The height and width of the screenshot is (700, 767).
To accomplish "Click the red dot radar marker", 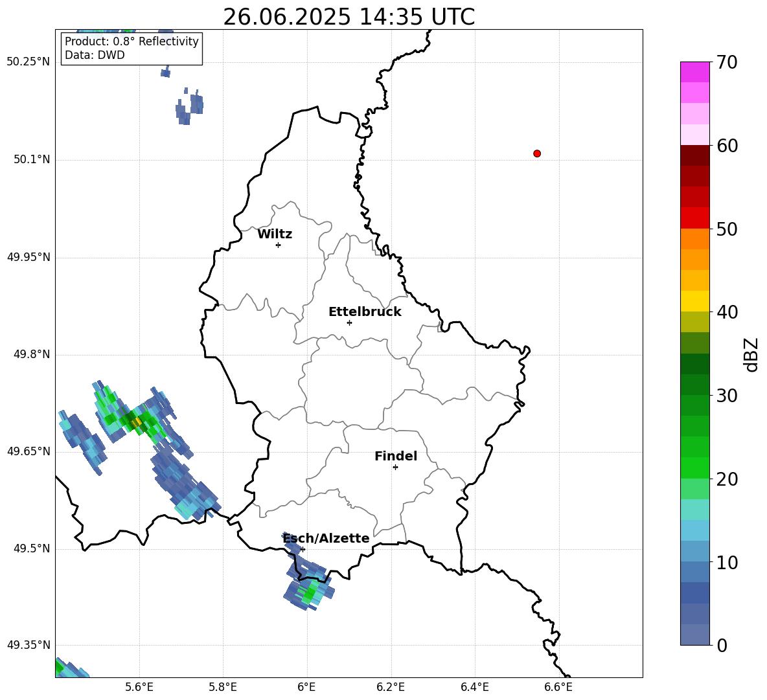I will (x=536, y=153).
